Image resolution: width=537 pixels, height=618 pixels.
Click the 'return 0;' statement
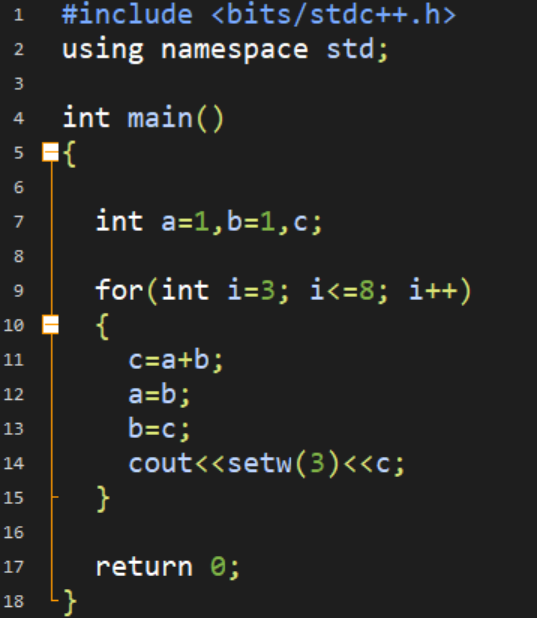168,567
